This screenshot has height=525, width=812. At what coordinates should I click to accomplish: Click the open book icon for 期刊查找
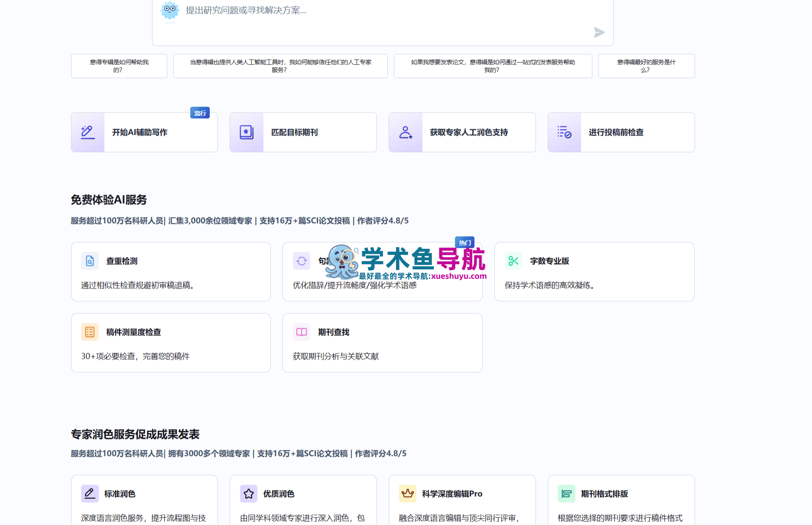point(302,332)
